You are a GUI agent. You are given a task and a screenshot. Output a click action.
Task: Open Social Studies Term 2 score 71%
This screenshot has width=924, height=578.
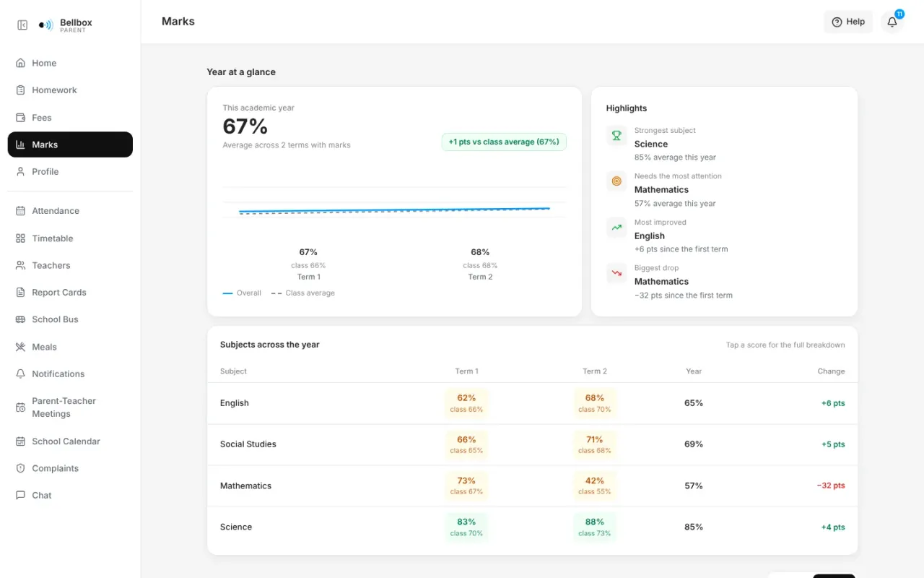595,444
